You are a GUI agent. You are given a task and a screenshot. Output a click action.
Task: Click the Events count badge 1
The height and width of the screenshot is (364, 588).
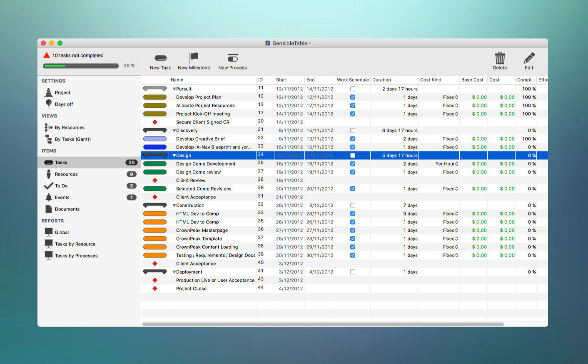click(132, 198)
